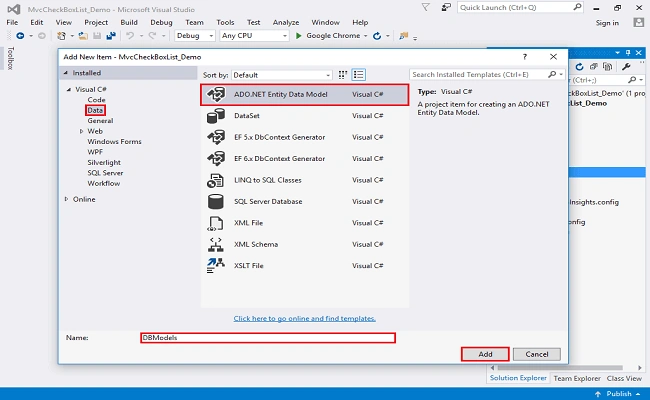The height and width of the screenshot is (400, 650).
Task: Select the ADO.NET Entity Data Model template
Action: (x=304, y=95)
